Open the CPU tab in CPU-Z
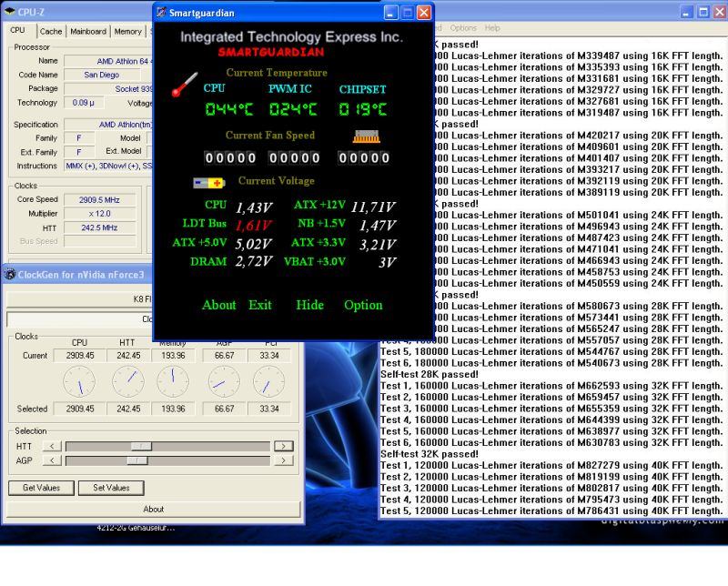This screenshot has width=728, height=586. pos(17,30)
